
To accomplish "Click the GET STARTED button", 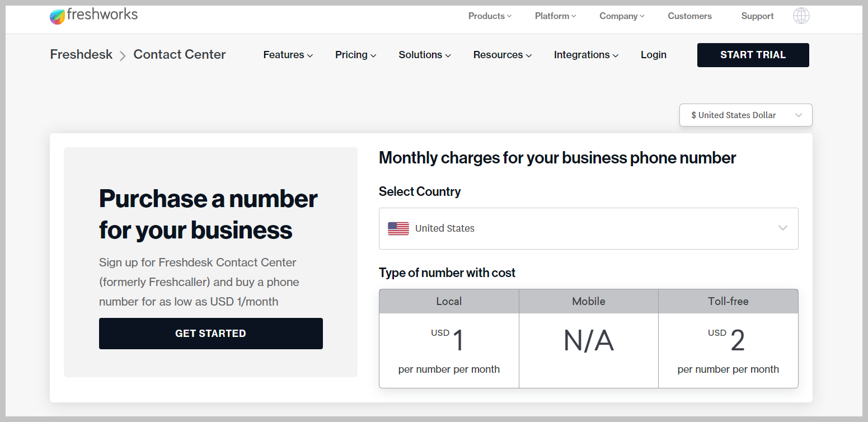I will [210, 334].
